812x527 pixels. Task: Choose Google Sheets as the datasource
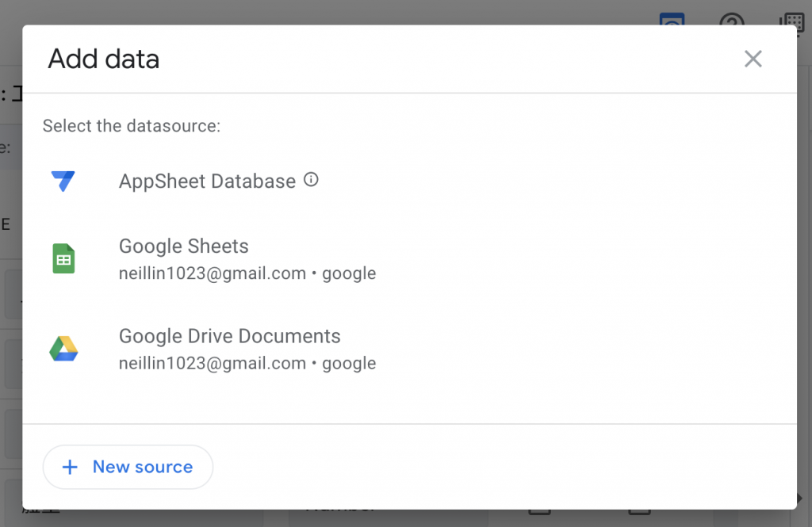[184, 246]
